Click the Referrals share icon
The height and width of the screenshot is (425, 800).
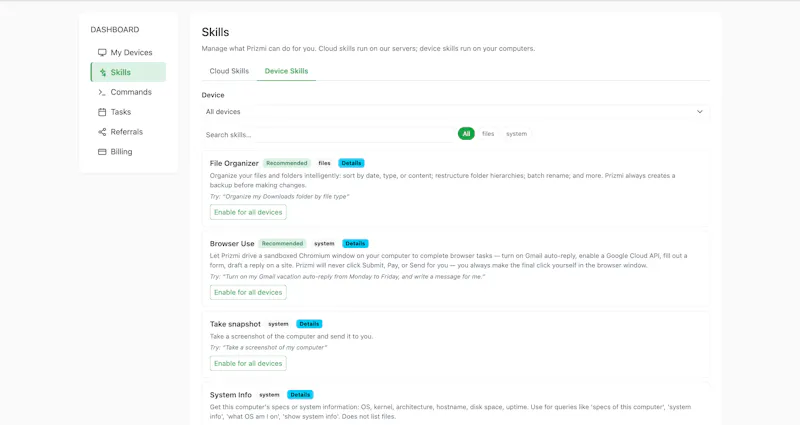102,132
